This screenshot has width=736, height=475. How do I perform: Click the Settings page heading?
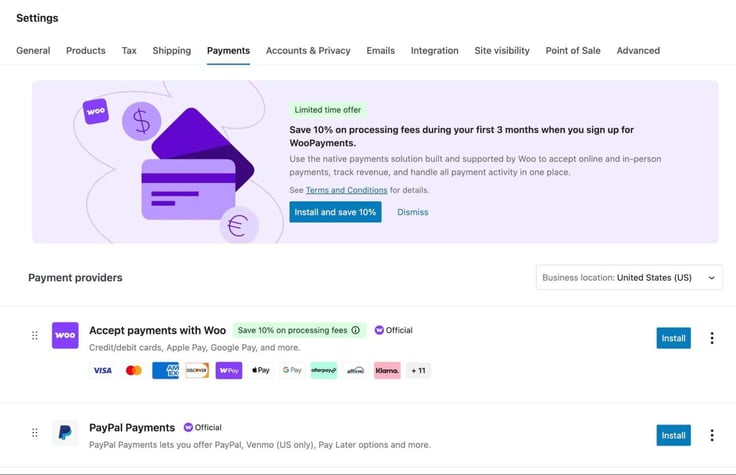[x=37, y=18]
